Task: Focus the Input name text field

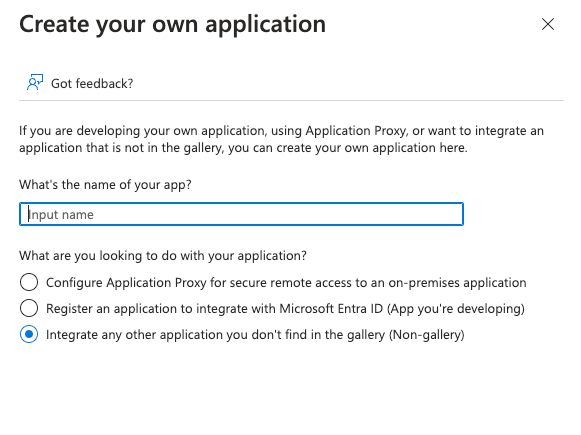Action: (241, 214)
